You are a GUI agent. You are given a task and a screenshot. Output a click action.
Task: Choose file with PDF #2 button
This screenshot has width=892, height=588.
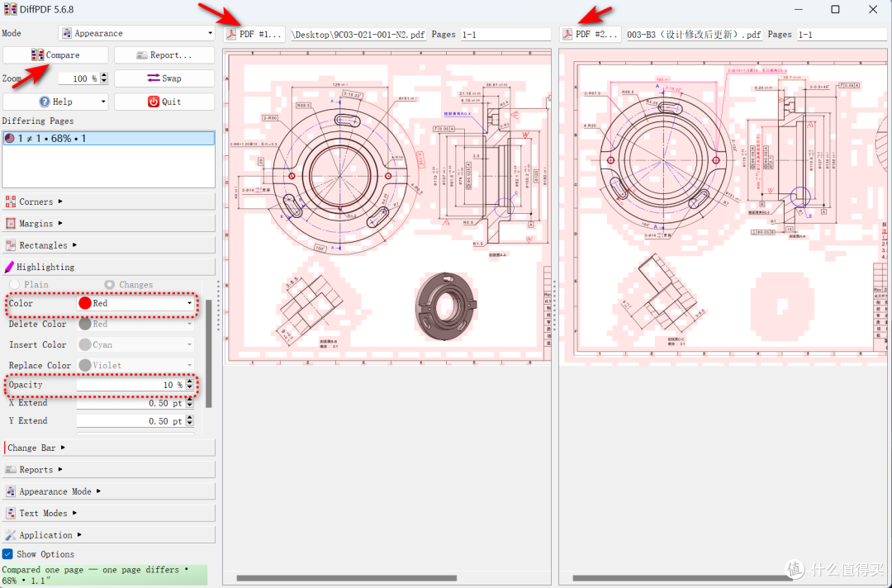click(591, 34)
